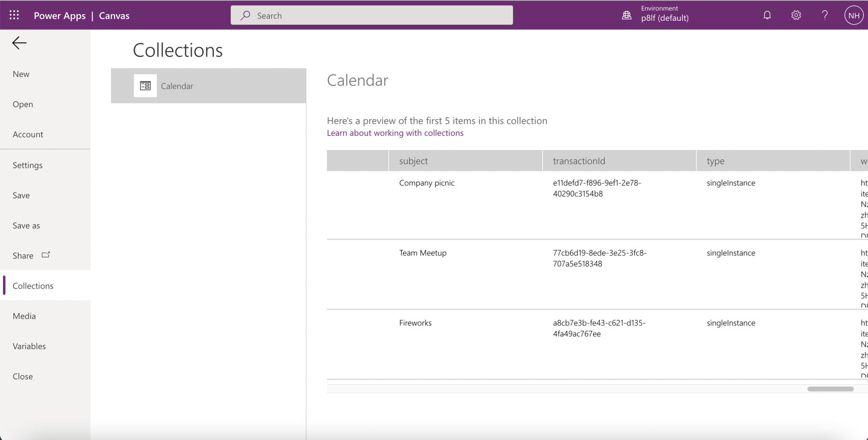This screenshot has width=868, height=440.
Task: Click the Company picnic subject cell
Action: (427, 183)
